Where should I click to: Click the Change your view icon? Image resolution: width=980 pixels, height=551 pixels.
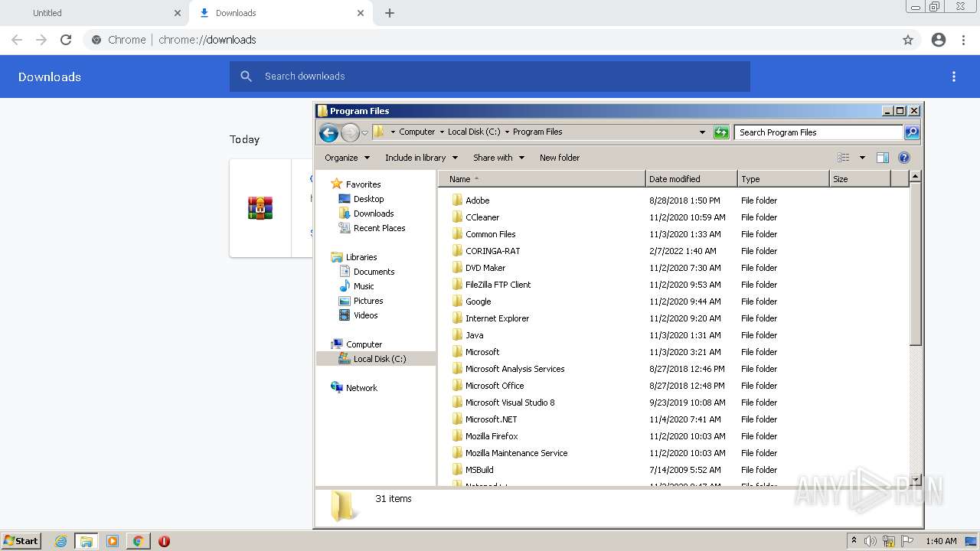pos(844,158)
